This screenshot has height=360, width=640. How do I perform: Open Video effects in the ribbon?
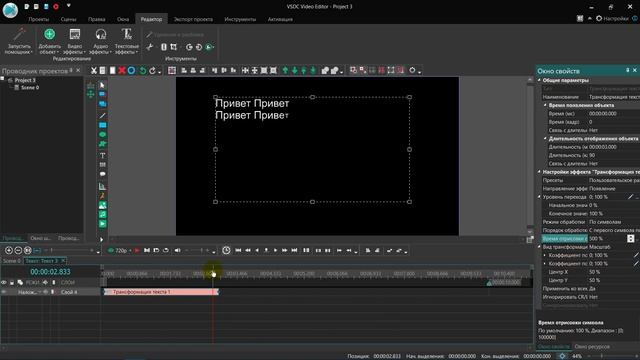(x=74, y=41)
